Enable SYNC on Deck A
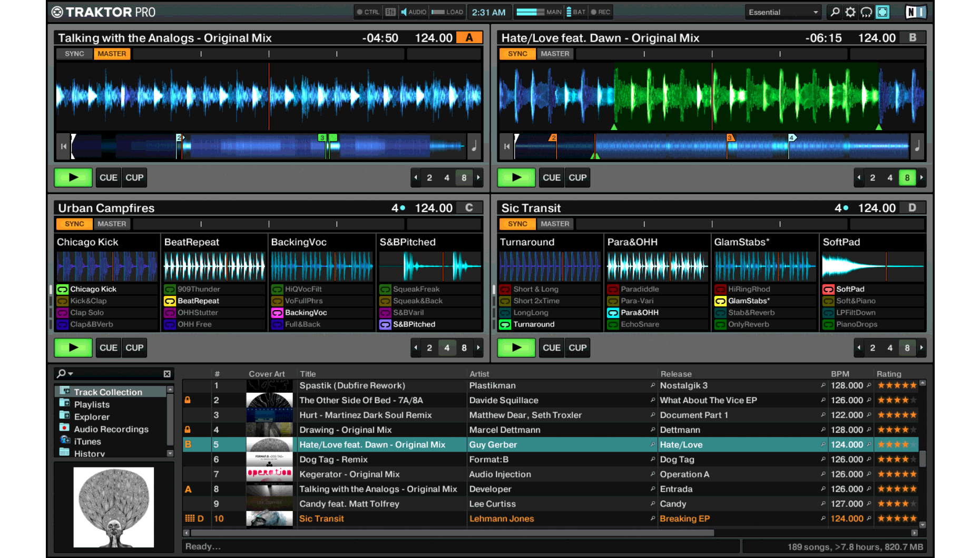 tap(74, 54)
